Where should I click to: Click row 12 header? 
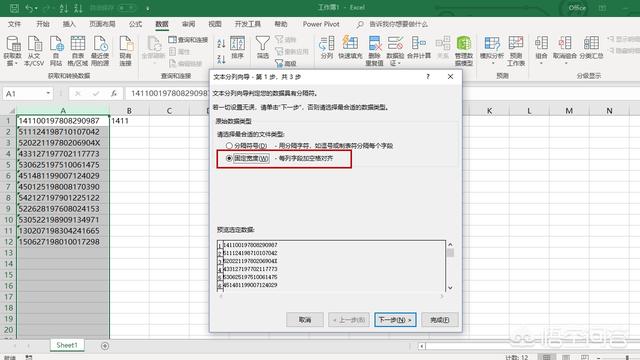(x=8, y=242)
